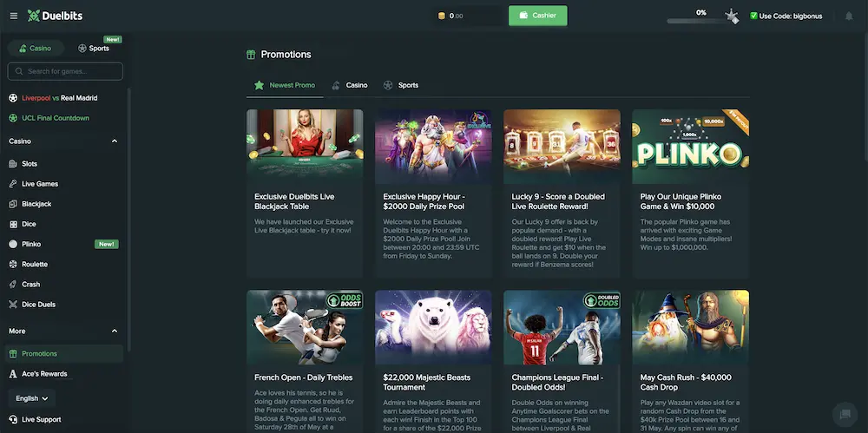Click the green Cashier button
Screen dimensions: 868x433
click(x=538, y=16)
